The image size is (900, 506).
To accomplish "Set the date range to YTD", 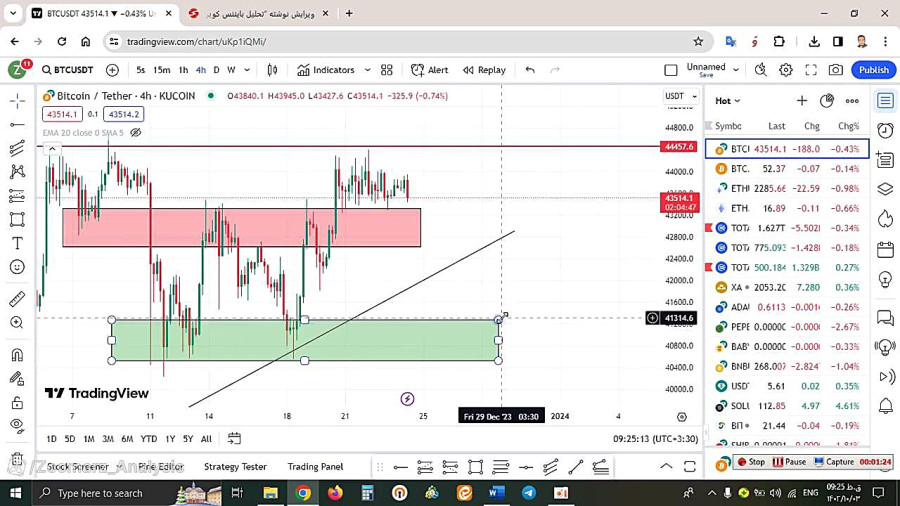I will [x=149, y=439].
